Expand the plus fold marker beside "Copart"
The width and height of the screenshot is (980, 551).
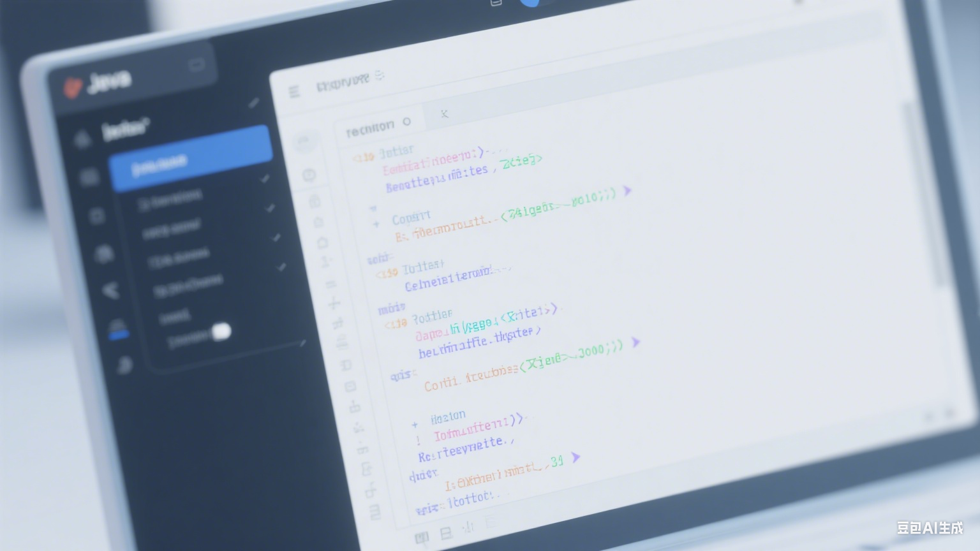tap(376, 224)
